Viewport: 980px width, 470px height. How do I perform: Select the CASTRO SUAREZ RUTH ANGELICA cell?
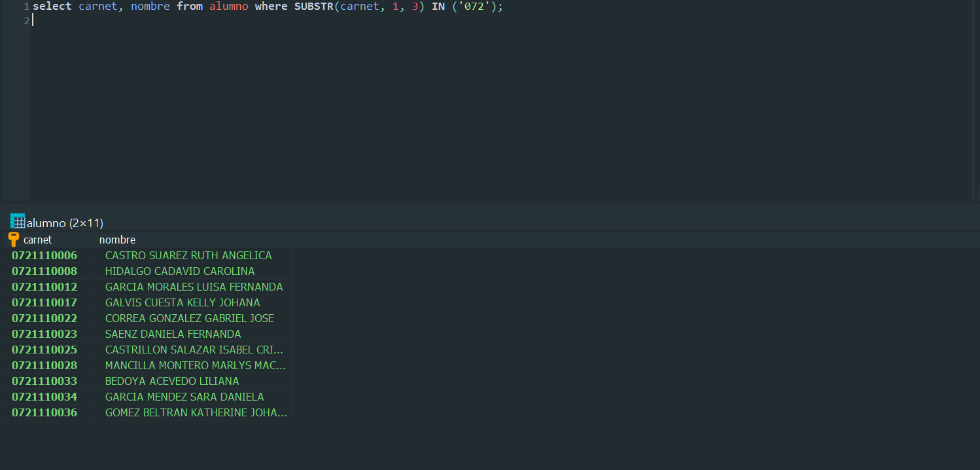pyautogui.click(x=188, y=255)
